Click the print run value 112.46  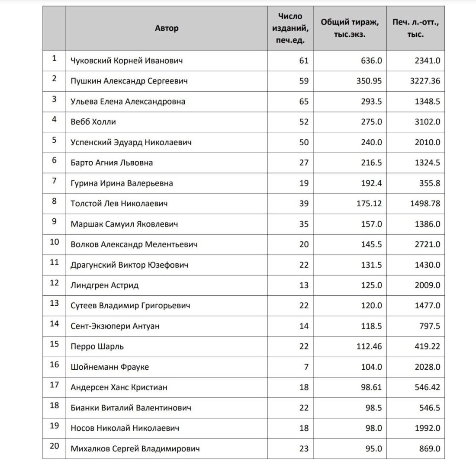click(x=369, y=346)
